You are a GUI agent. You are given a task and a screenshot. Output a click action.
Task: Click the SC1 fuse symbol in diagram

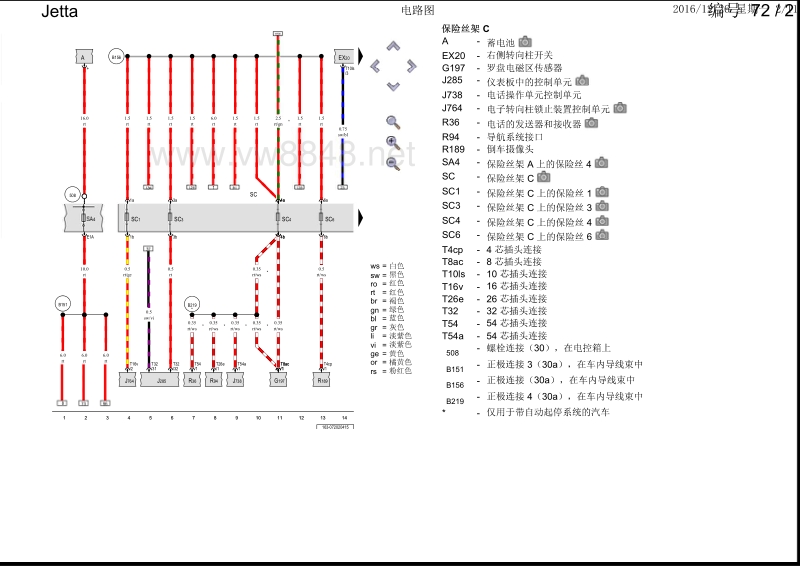pos(127,218)
